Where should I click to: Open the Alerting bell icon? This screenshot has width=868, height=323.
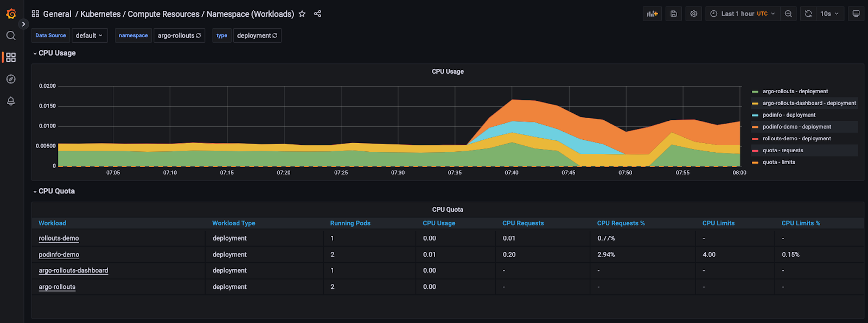(x=11, y=101)
